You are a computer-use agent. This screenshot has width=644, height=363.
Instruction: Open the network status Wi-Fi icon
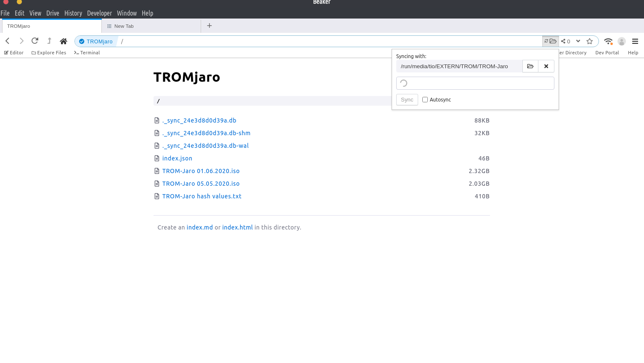pos(608,41)
